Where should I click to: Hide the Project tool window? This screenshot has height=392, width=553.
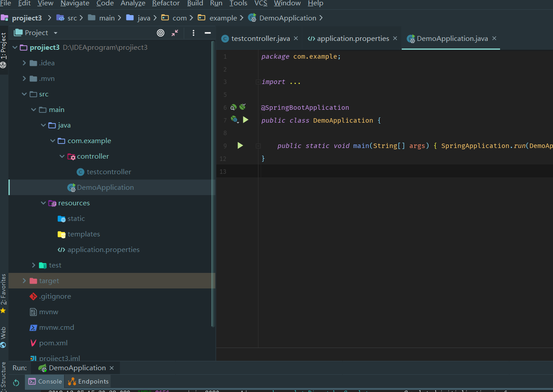[207, 33]
